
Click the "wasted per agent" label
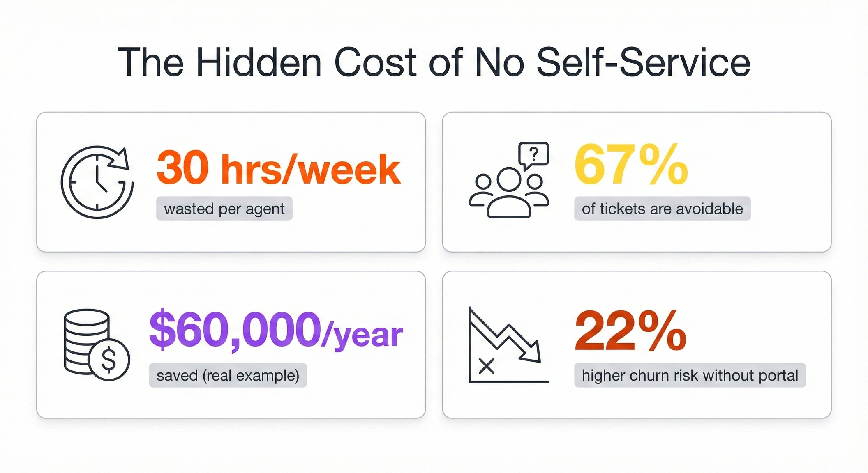point(224,209)
